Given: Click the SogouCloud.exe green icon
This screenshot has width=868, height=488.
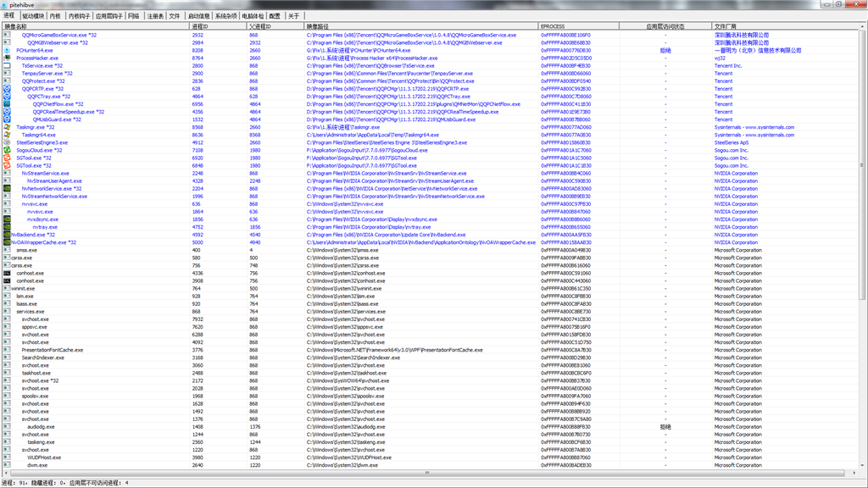Looking at the screenshot, I should (x=7, y=150).
